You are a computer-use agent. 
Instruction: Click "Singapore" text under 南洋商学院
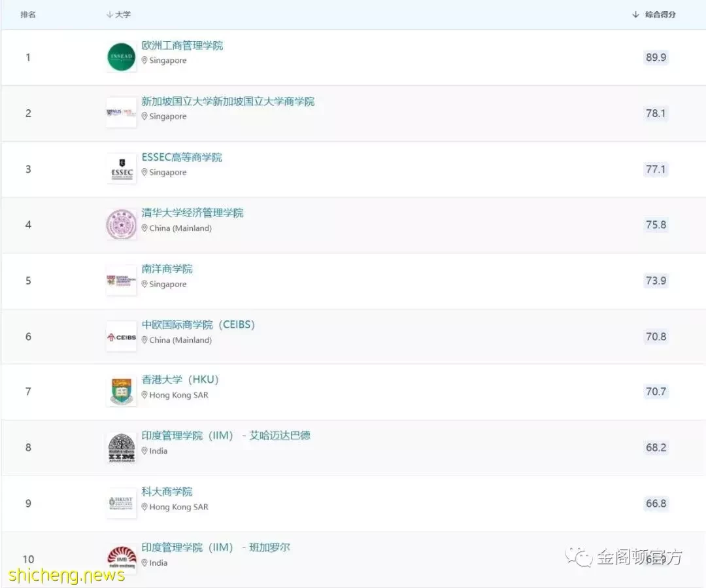click(168, 285)
